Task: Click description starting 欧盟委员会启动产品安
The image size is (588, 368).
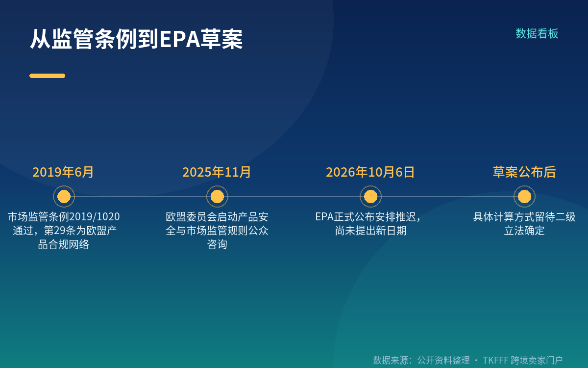Action: (217, 230)
